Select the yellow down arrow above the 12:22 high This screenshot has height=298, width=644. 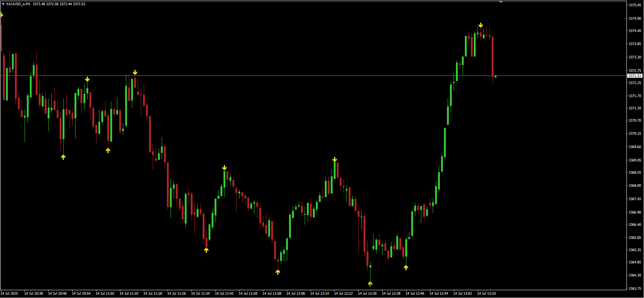pos(334,159)
